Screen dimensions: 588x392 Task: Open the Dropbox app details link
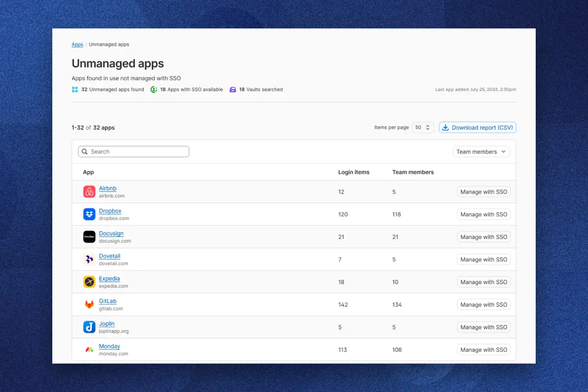click(110, 211)
